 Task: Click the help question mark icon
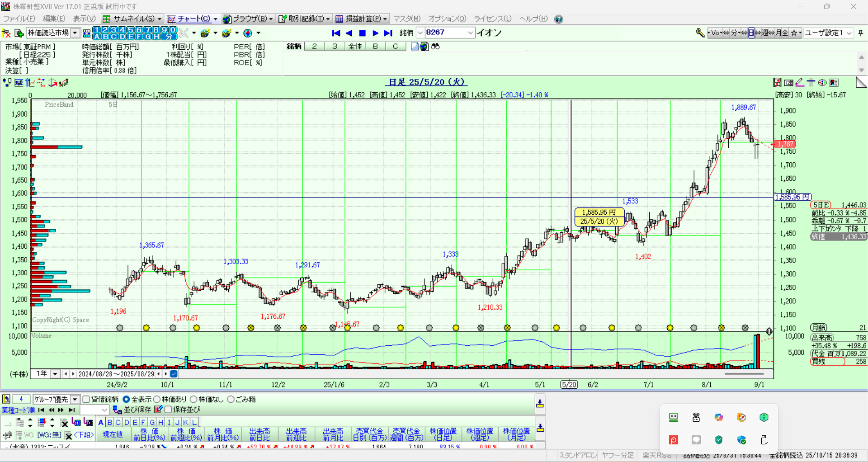click(559, 19)
